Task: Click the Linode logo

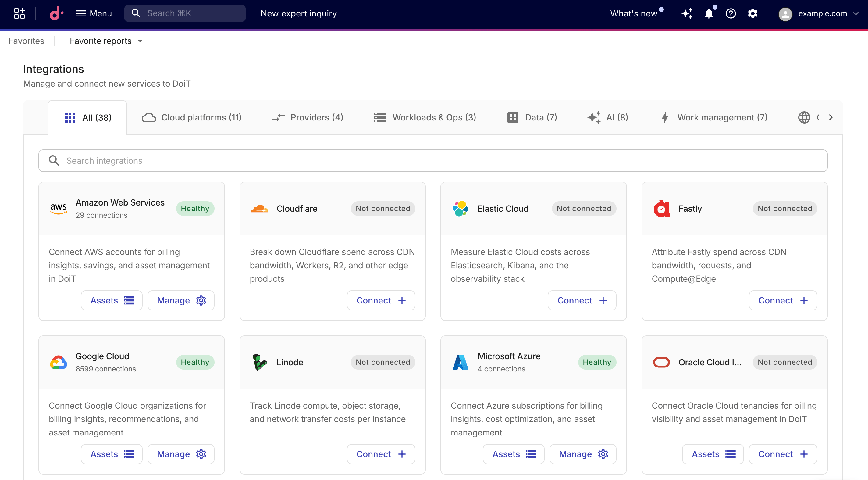Action: [259, 362]
